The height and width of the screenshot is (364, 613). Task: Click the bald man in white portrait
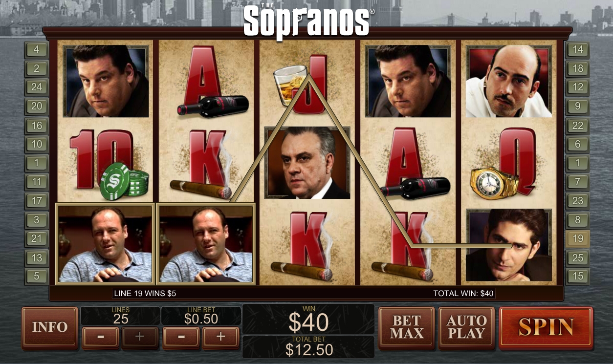point(509,82)
